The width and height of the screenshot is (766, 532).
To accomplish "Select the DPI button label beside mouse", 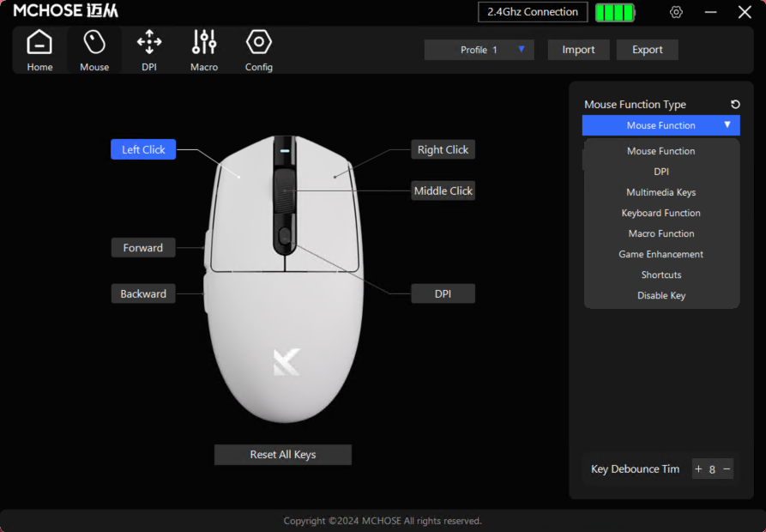I will 443,293.
